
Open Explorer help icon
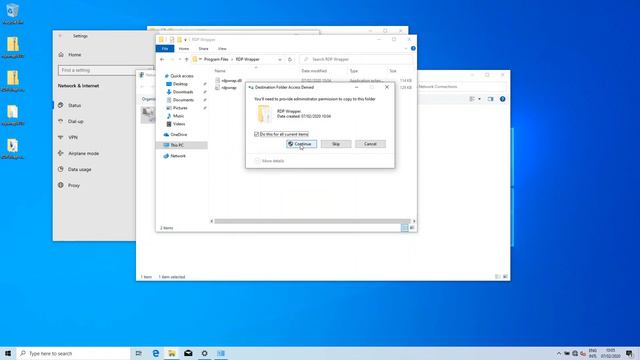pyautogui.click(x=413, y=49)
